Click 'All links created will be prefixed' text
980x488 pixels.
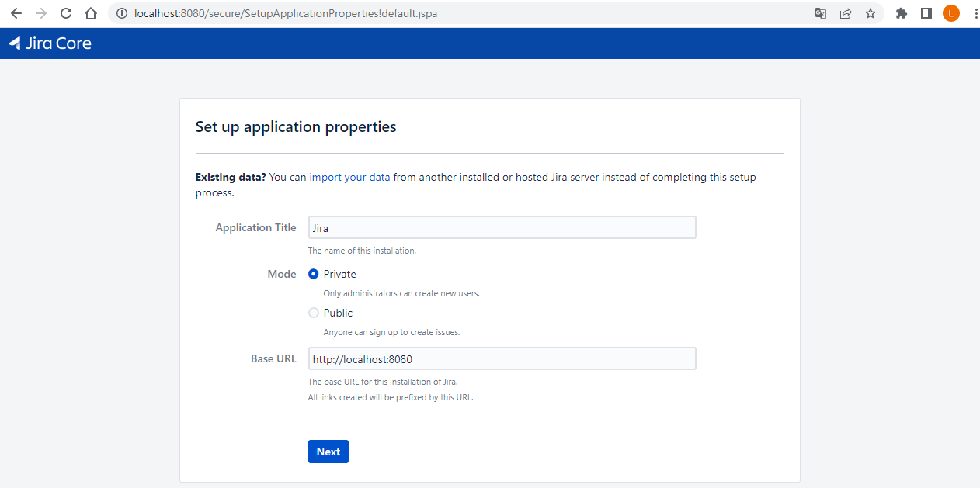[391, 397]
